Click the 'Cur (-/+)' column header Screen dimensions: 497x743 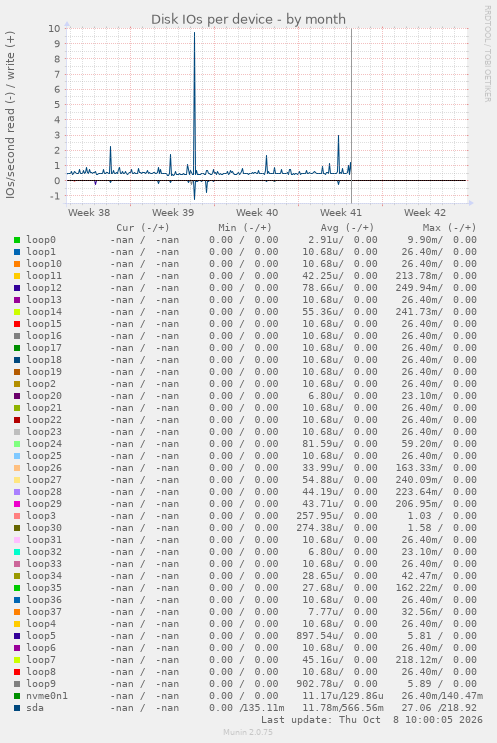pos(143,228)
